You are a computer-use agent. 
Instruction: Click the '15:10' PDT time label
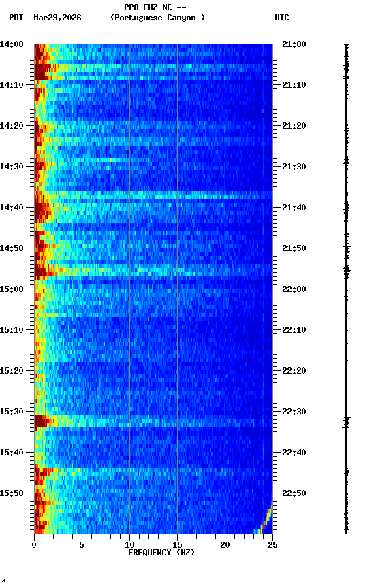coord(12,330)
